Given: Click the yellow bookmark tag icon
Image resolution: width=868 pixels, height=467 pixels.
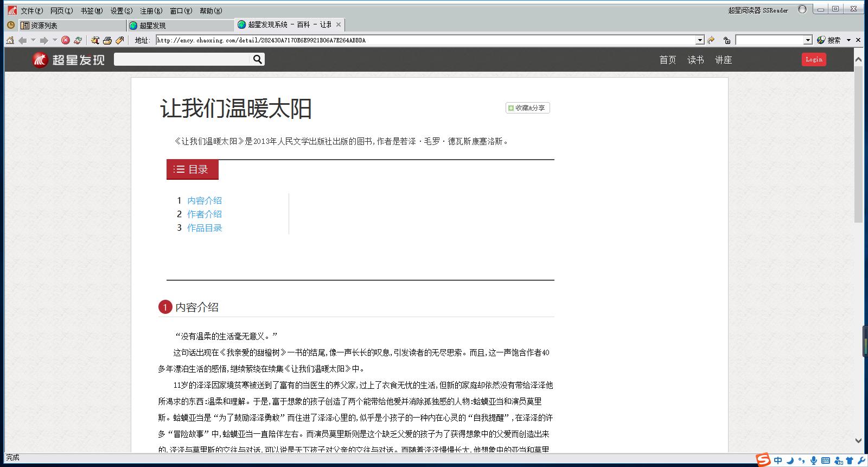Looking at the screenshot, I should (120, 40).
